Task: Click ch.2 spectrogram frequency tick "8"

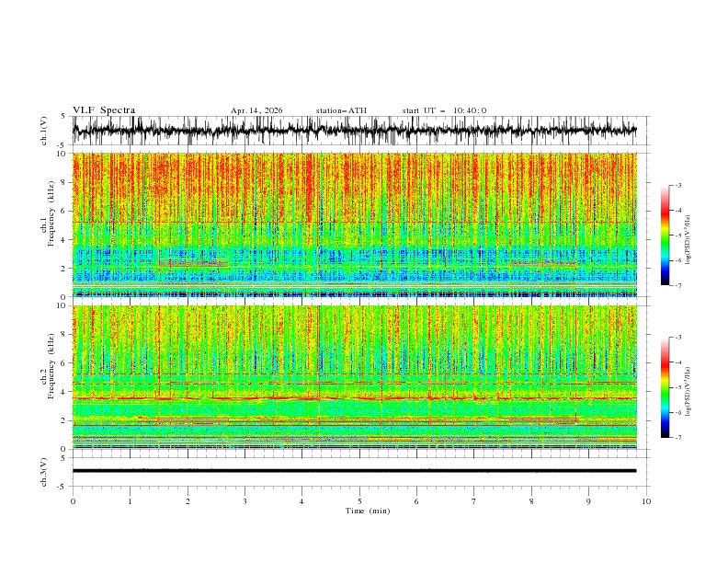Action: point(63,334)
